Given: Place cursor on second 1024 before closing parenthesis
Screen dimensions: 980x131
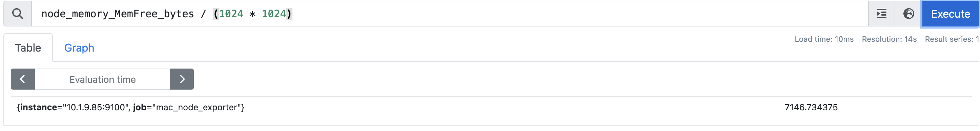Looking at the screenshot, I should (x=273, y=14).
